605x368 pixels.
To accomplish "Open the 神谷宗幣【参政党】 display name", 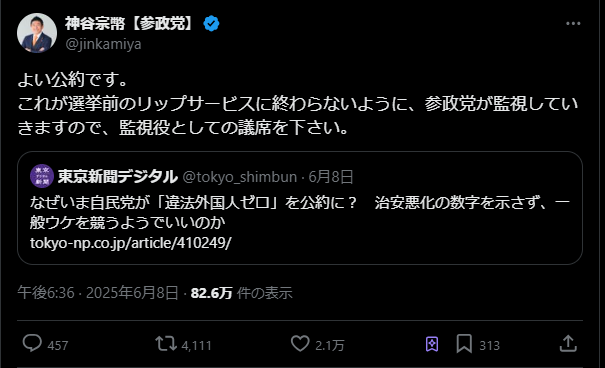I will [130, 24].
